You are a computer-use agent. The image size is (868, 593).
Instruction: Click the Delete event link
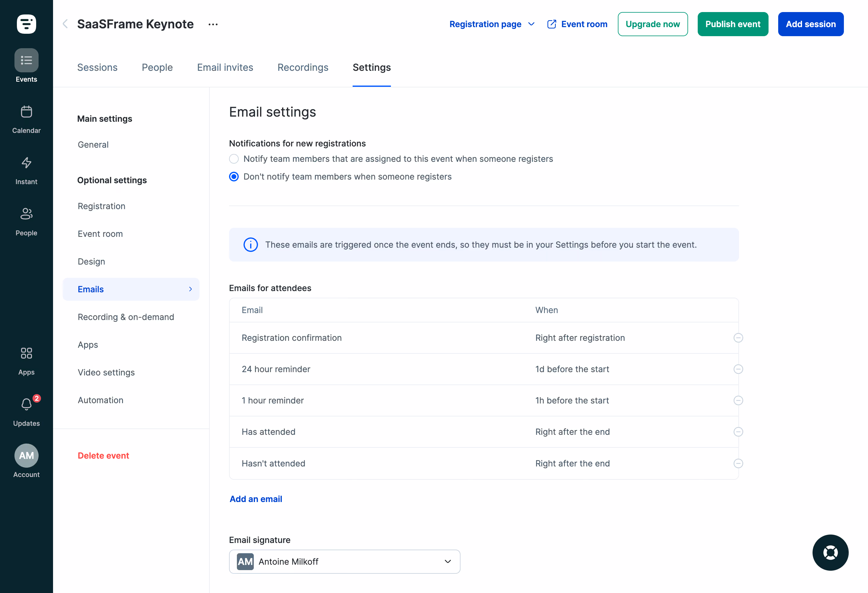(x=103, y=455)
